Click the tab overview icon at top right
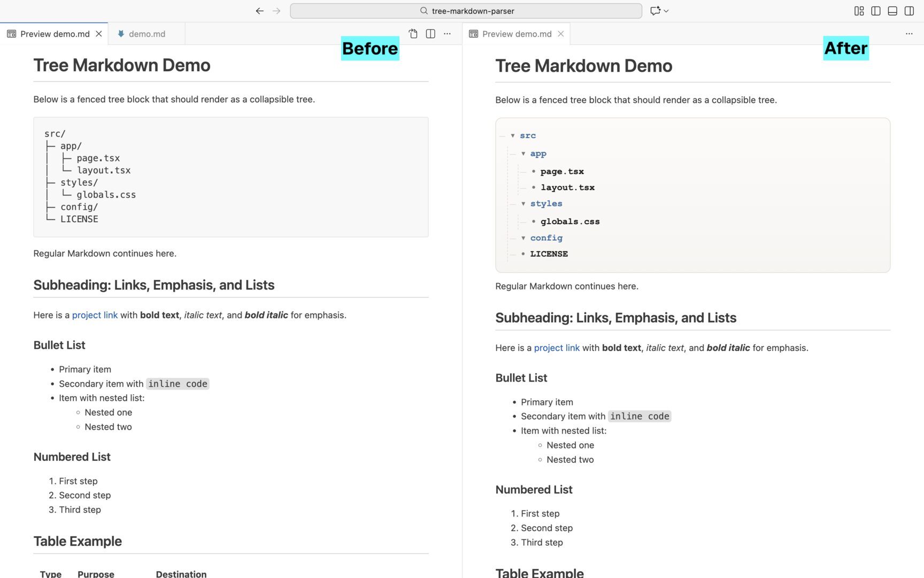The width and height of the screenshot is (924, 578). (x=859, y=11)
